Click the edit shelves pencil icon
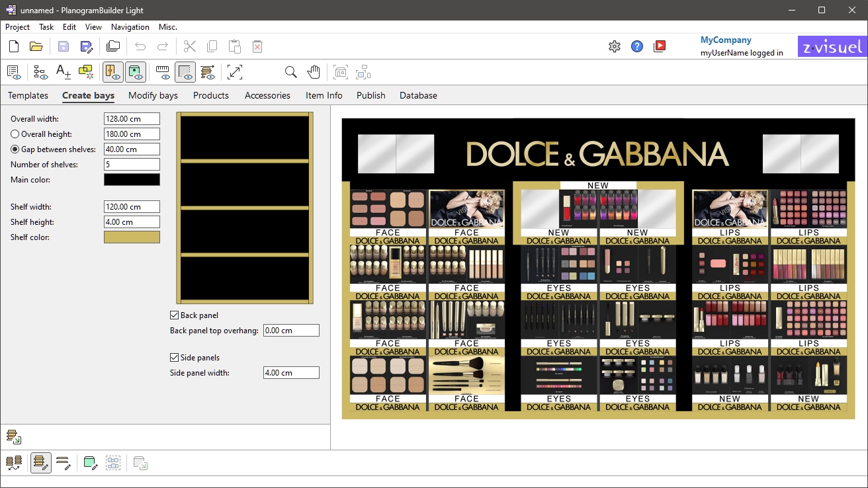Image resolution: width=868 pixels, height=488 pixels. [64, 463]
